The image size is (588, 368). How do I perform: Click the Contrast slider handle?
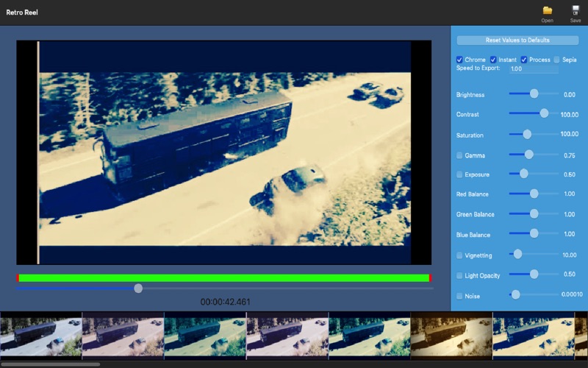[544, 113]
